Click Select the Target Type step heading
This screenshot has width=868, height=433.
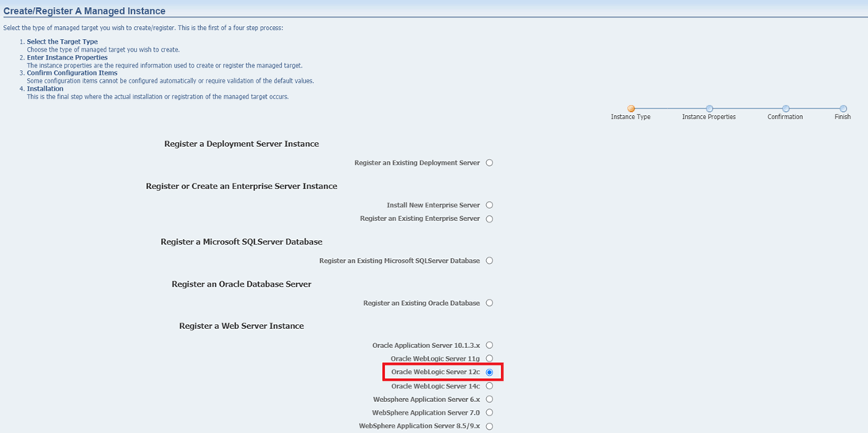[x=62, y=41]
